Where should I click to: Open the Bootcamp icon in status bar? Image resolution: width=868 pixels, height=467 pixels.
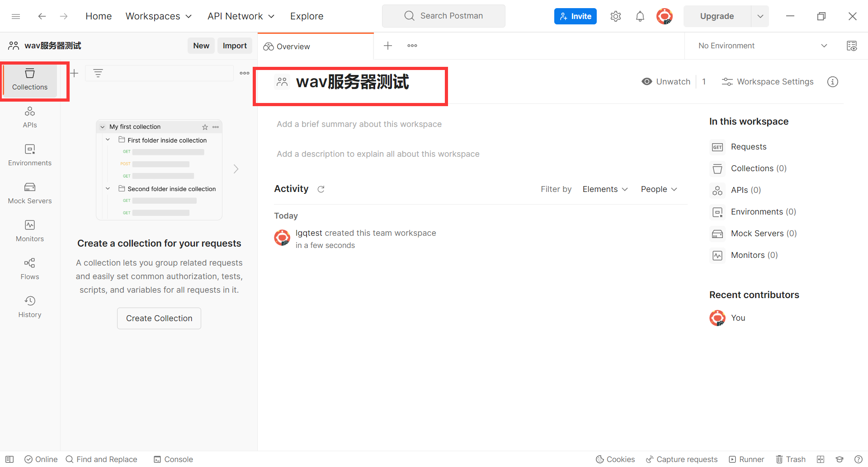(840, 459)
